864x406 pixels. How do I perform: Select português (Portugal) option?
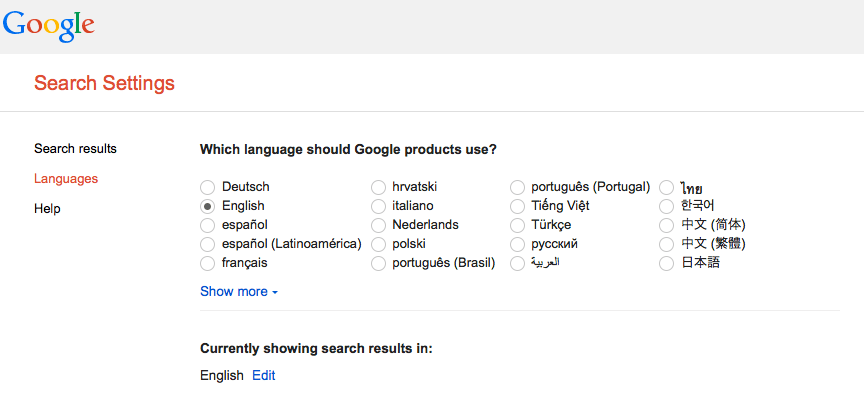(517, 187)
